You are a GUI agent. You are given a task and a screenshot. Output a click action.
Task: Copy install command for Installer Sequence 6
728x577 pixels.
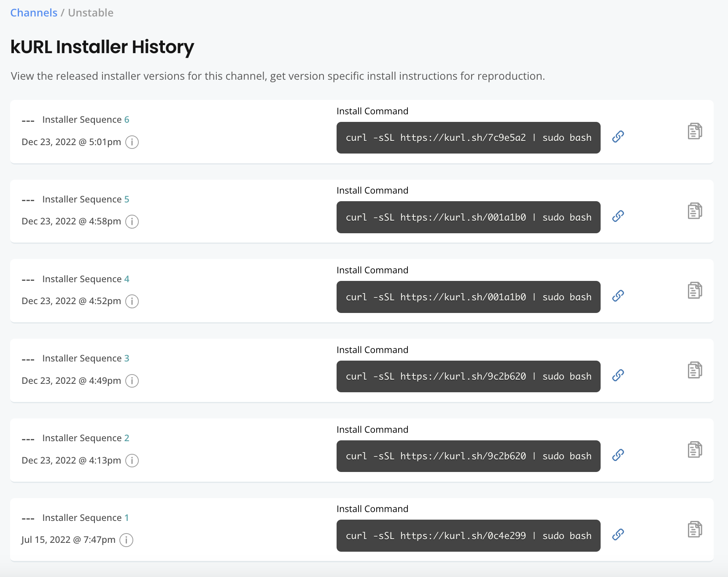pyautogui.click(x=695, y=131)
